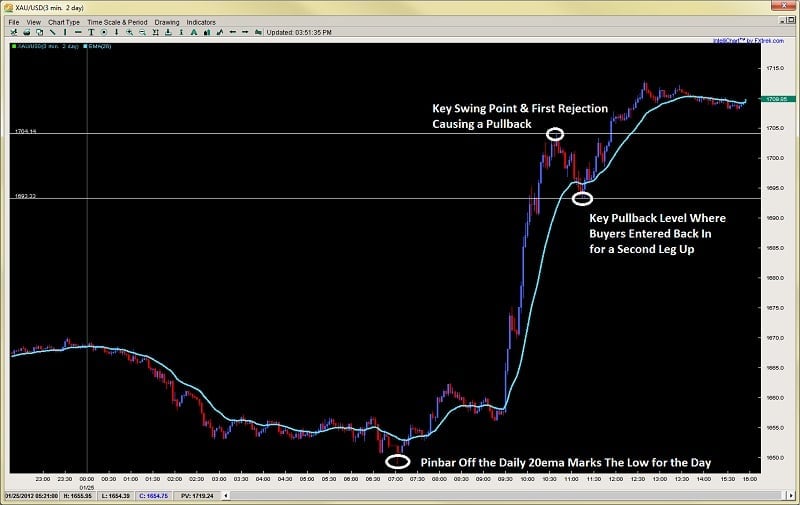Click the 10:00 time axis label
Screen dimensions: 800x505
pos(528,479)
